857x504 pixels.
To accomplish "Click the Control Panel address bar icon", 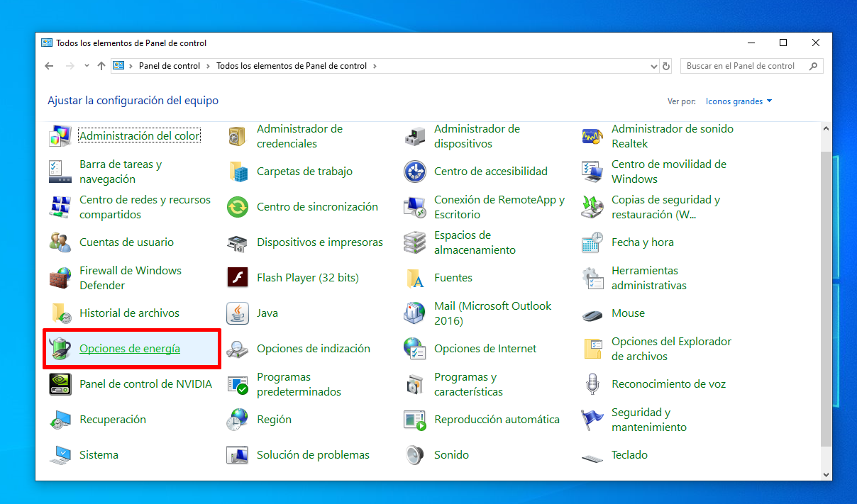I will (119, 66).
